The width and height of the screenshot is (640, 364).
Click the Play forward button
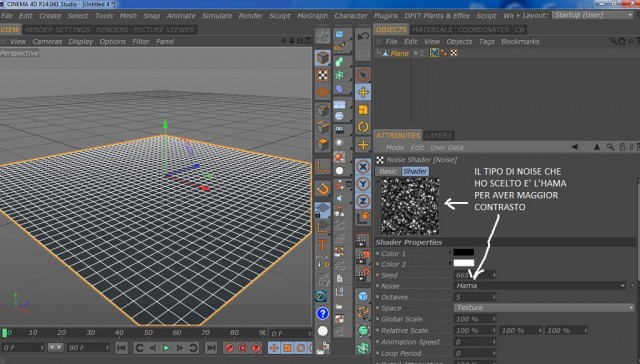pos(166,348)
